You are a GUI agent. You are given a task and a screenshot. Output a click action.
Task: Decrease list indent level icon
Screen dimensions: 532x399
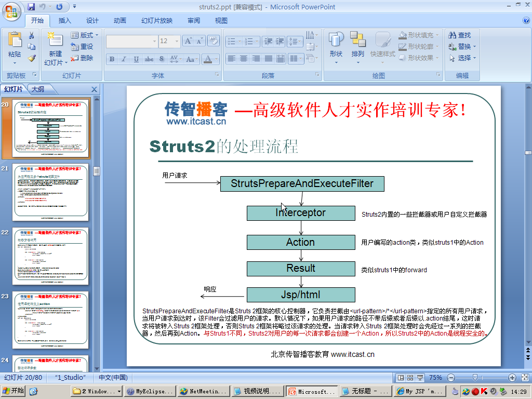(269, 42)
